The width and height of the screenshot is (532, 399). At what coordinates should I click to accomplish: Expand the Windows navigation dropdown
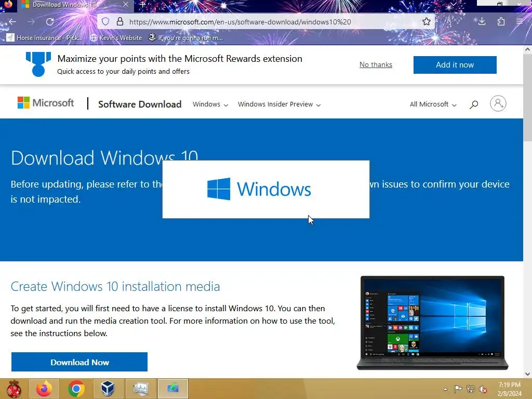click(210, 104)
